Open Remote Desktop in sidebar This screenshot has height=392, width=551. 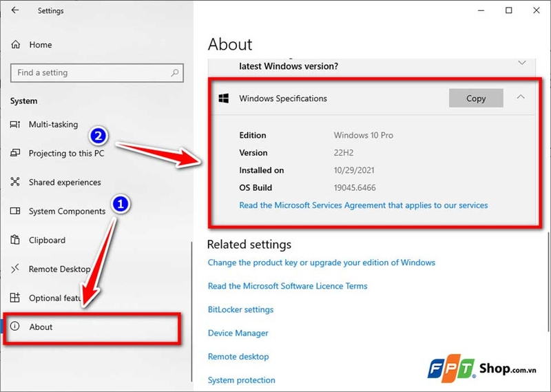point(59,269)
